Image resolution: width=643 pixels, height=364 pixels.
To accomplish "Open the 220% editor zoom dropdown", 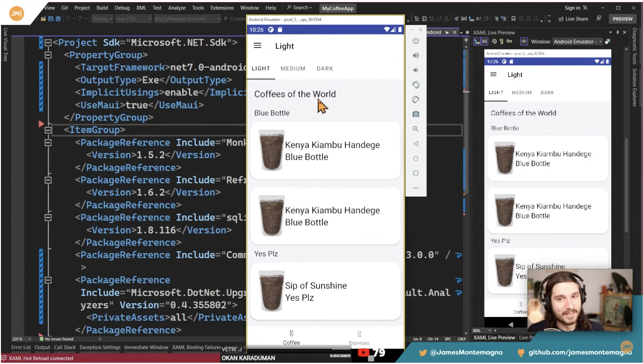I will (22, 339).
